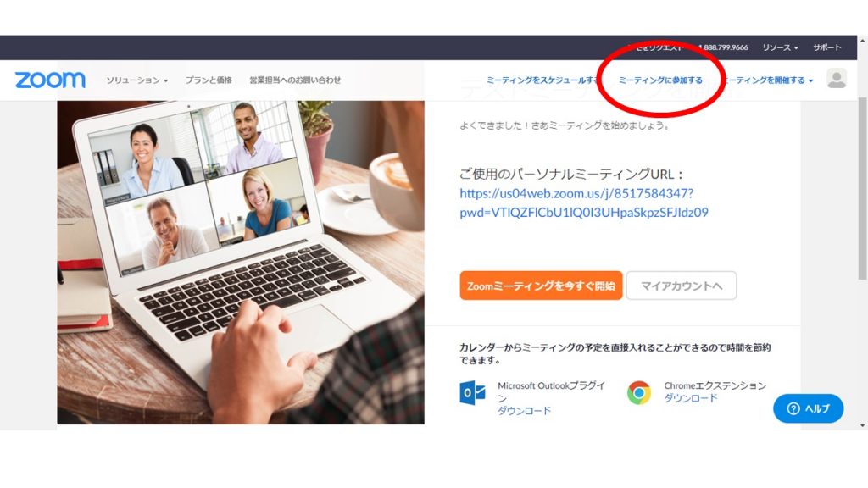Click the Zoom logo
Image resolution: width=868 pixels, height=488 pixels.
(x=50, y=80)
